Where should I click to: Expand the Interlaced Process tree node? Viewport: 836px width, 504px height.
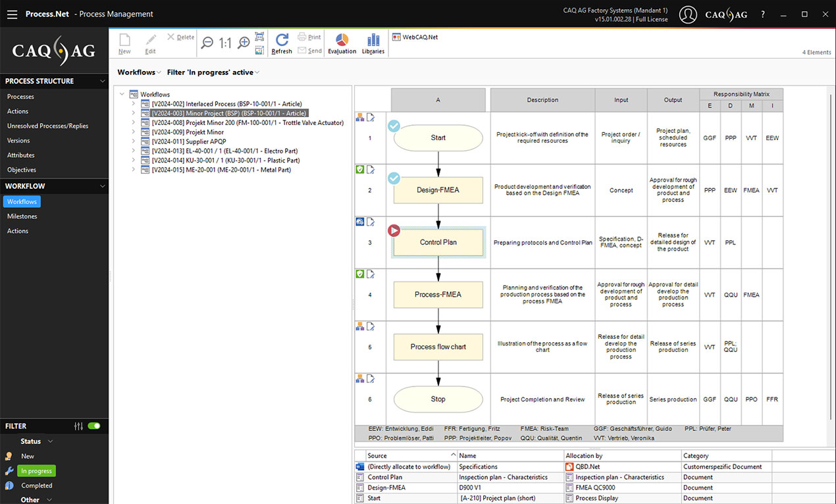click(x=133, y=104)
